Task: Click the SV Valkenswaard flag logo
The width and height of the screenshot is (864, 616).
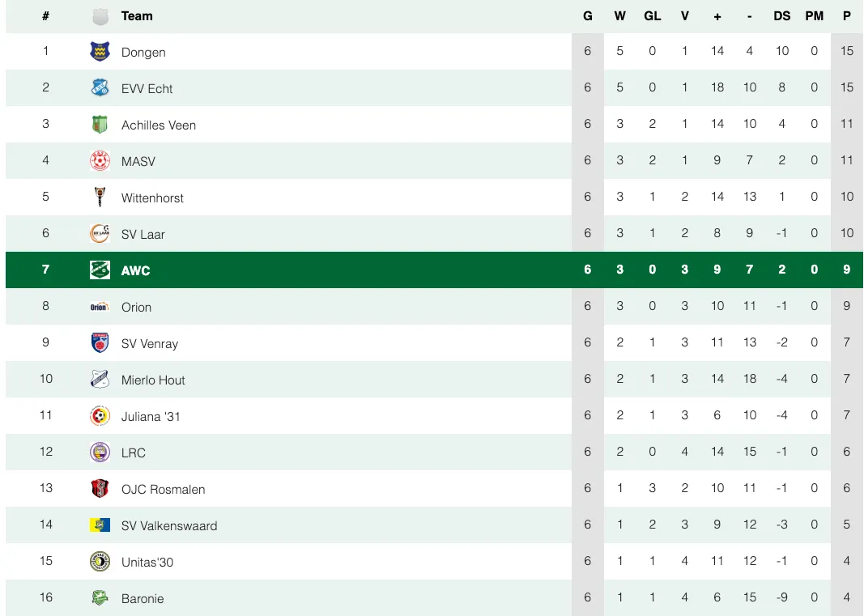Action: tap(100, 525)
